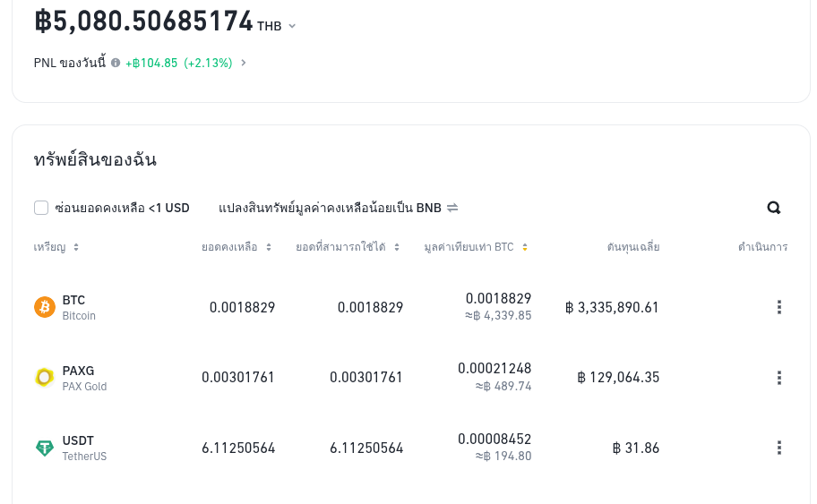817x504 pixels.
Task: Open actions menu for BTC row
Action: pos(778,307)
